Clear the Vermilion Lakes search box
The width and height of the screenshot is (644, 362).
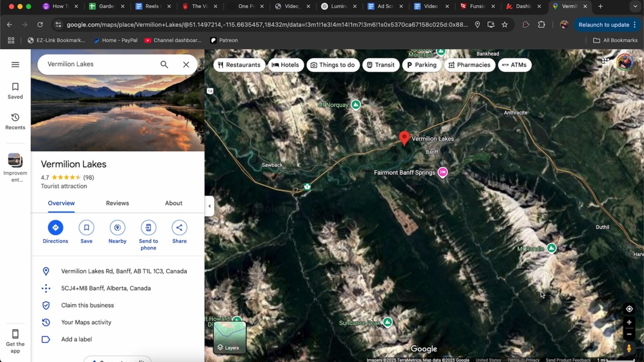tap(186, 64)
